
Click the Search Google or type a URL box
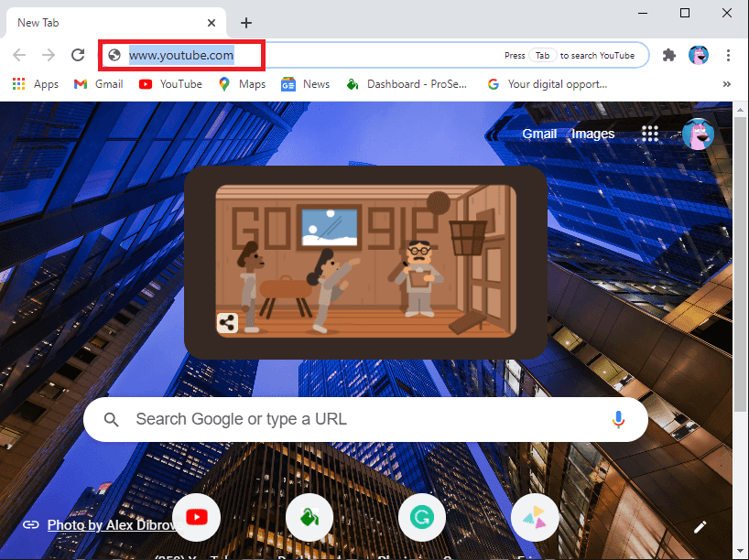(x=365, y=419)
